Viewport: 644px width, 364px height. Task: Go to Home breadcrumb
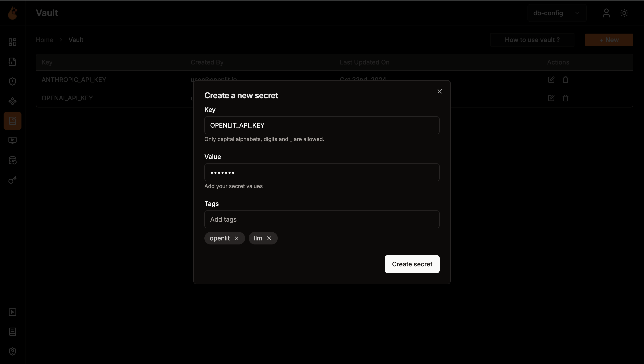coord(44,40)
